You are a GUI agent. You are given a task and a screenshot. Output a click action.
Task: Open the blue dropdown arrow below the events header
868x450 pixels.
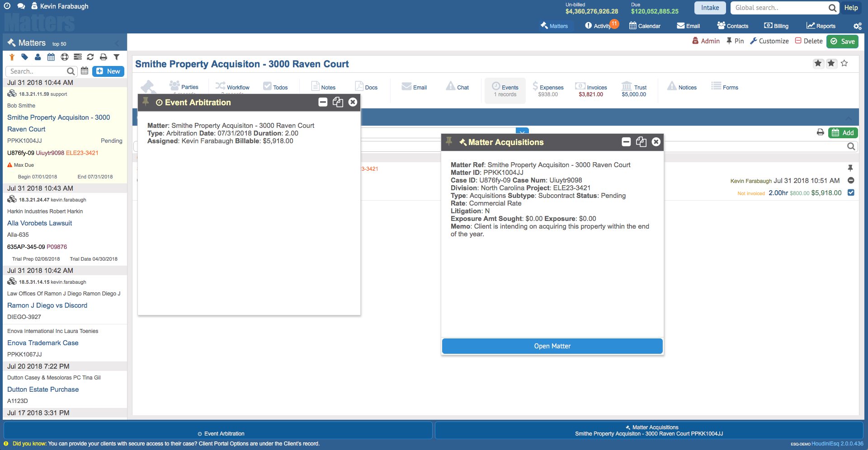[x=522, y=131]
